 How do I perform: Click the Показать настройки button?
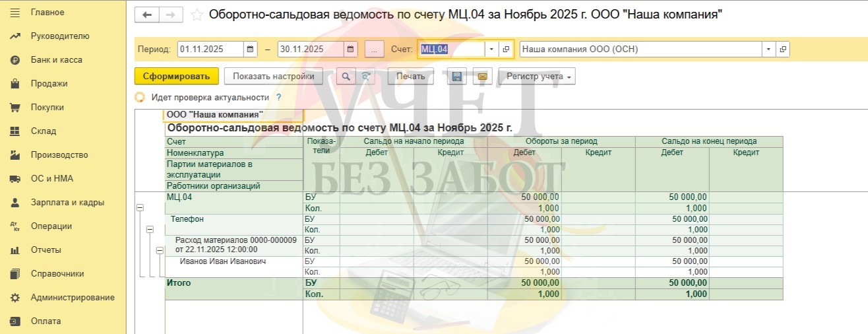point(273,77)
